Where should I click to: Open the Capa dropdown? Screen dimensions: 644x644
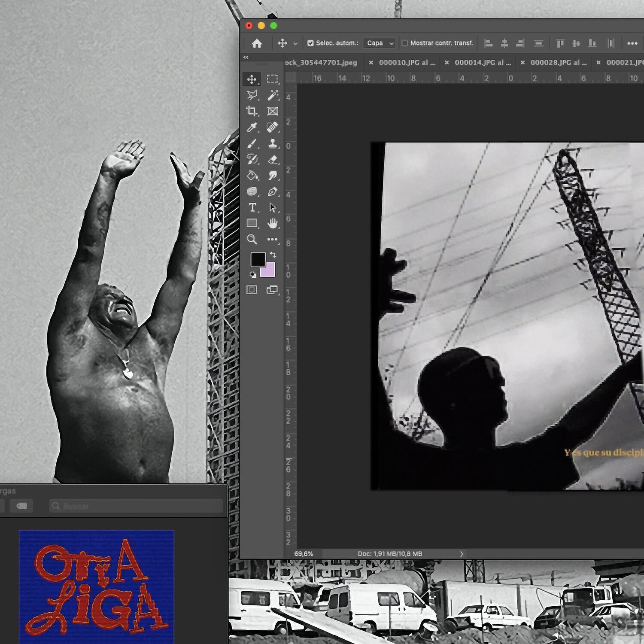click(x=379, y=43)
